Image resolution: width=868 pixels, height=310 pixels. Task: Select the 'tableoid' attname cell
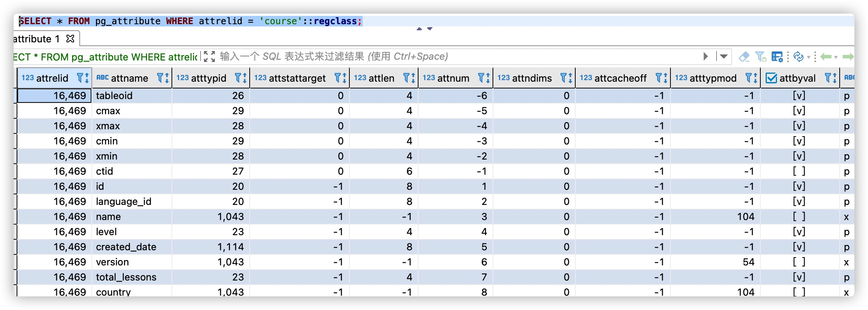click(132, 96)
